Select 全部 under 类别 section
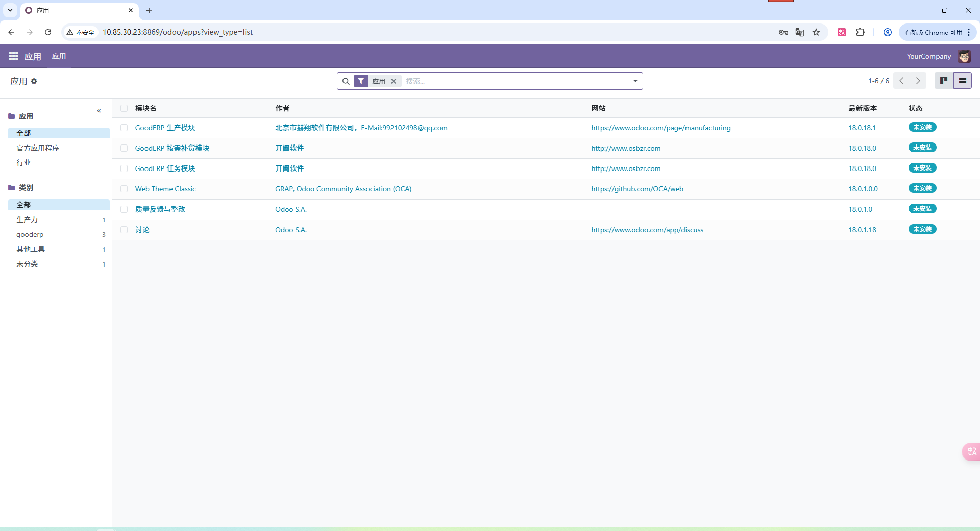The image size is (980, 531). click(59, 205)
